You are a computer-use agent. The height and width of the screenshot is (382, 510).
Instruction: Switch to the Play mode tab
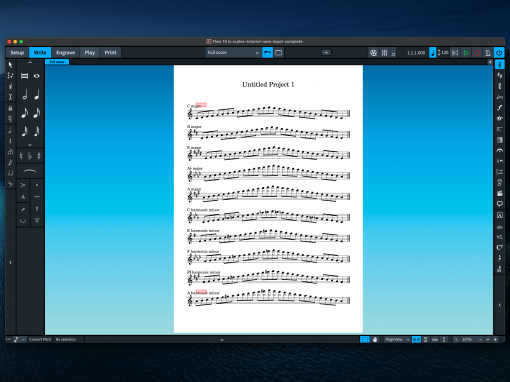coord(89,53)
